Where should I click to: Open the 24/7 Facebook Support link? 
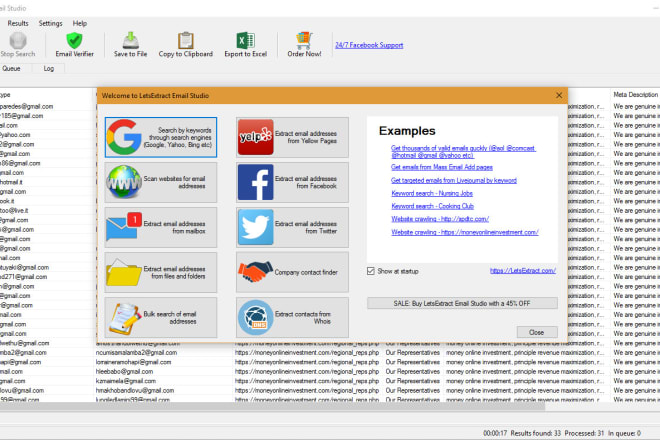(369, 45)
